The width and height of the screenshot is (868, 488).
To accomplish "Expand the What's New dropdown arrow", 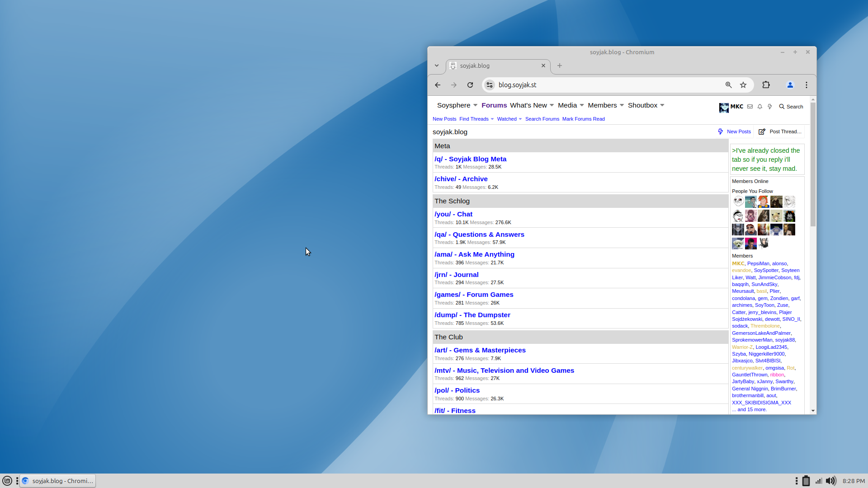I will 552,105.
